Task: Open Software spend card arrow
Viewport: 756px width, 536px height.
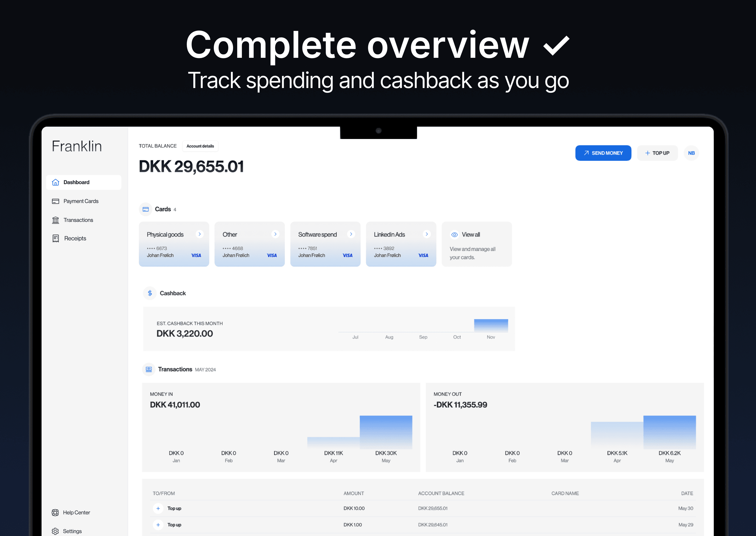Action: pyautogui.click(x=351, y=234)
